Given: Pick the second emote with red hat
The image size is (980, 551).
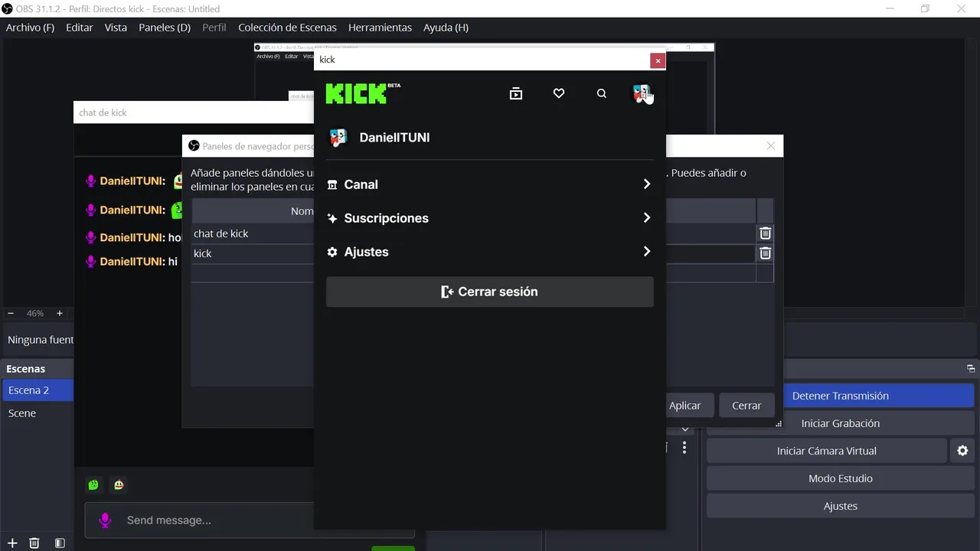Looking at the screenshot, I should point(119,484).
